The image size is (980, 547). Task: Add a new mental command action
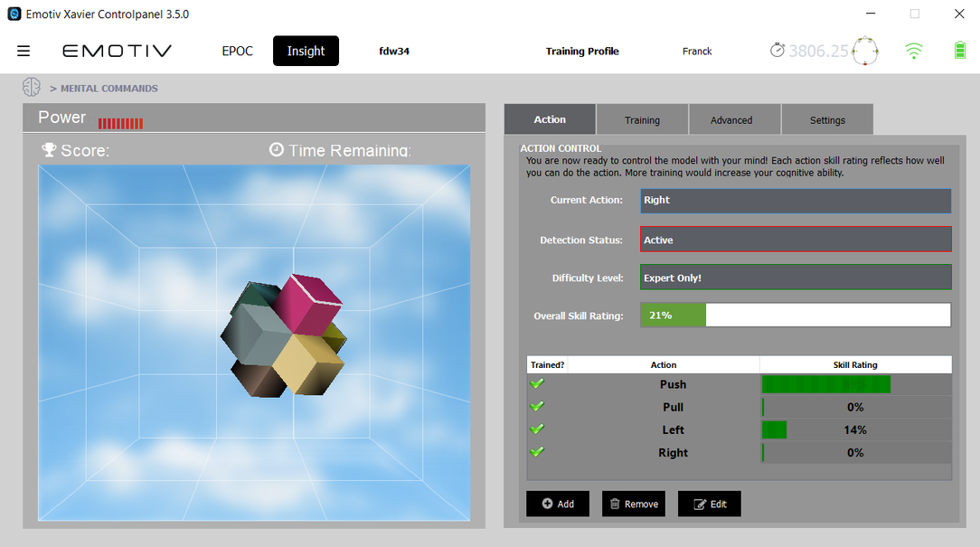pyautogui.click(x=558, y=504)
